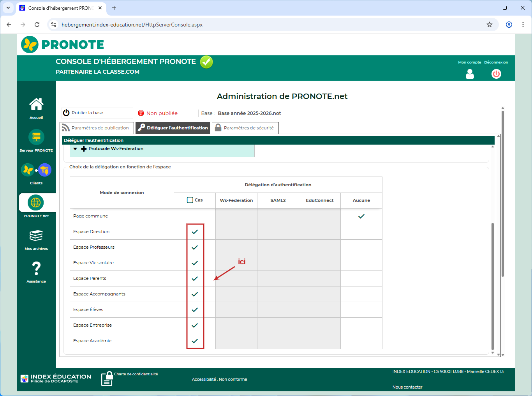Viewport: 532px width, 396px height.
Task: Click the browser address bar URL
Action: tap(132, 25)
